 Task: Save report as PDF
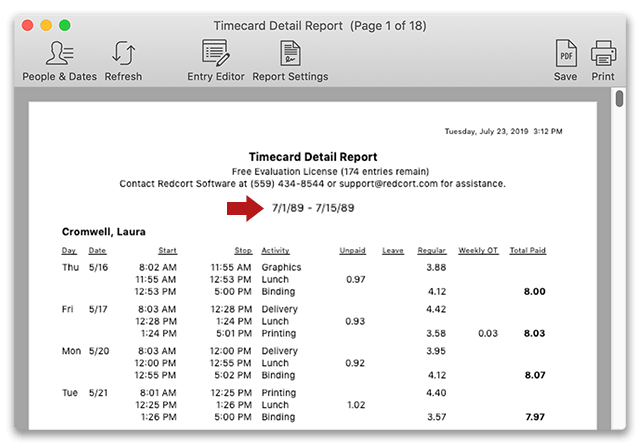coord(566,61)
